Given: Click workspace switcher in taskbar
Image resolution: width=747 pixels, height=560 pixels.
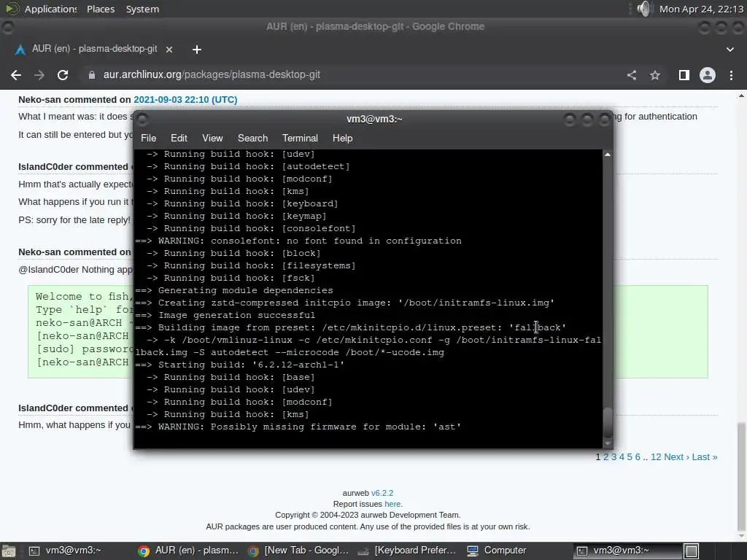Looking at the screenshot, I should coord(692,551).
